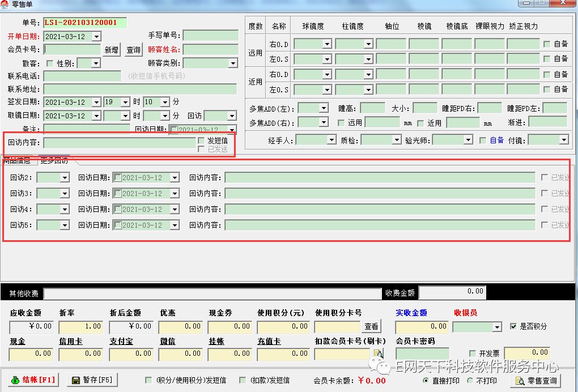Click the 新增 button next to 会员卡号
The width and height of the screenshot is (578, 392).
[112, 50]
